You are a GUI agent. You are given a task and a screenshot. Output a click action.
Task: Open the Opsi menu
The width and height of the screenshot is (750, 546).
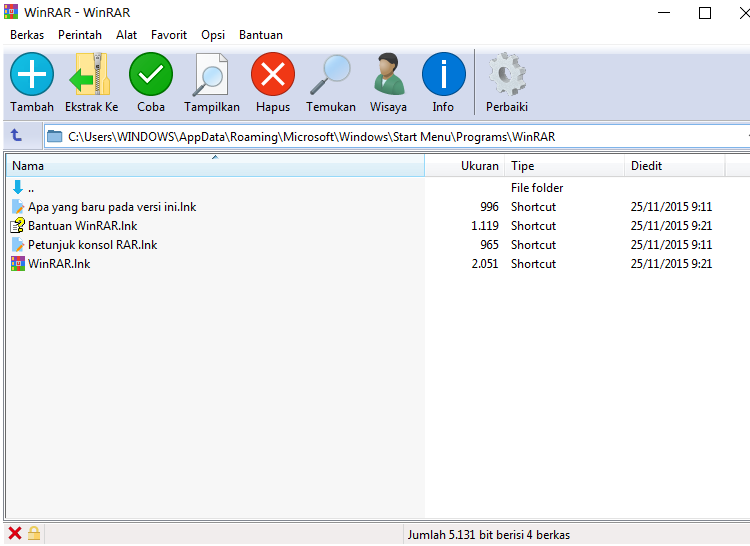pos(213,35)
